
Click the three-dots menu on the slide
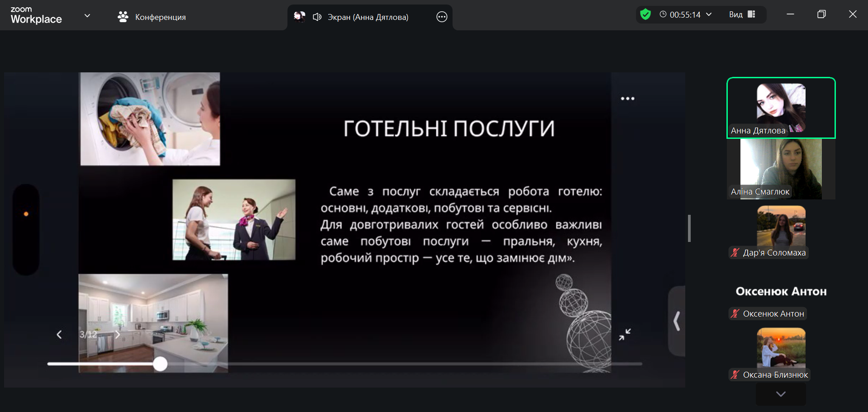click(x=627, y=99)
